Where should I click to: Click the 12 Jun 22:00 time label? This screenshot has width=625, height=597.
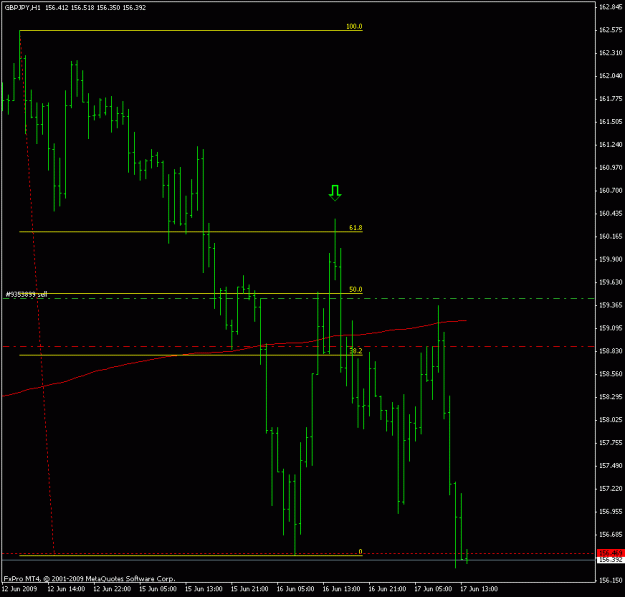(x=112, y=589)
